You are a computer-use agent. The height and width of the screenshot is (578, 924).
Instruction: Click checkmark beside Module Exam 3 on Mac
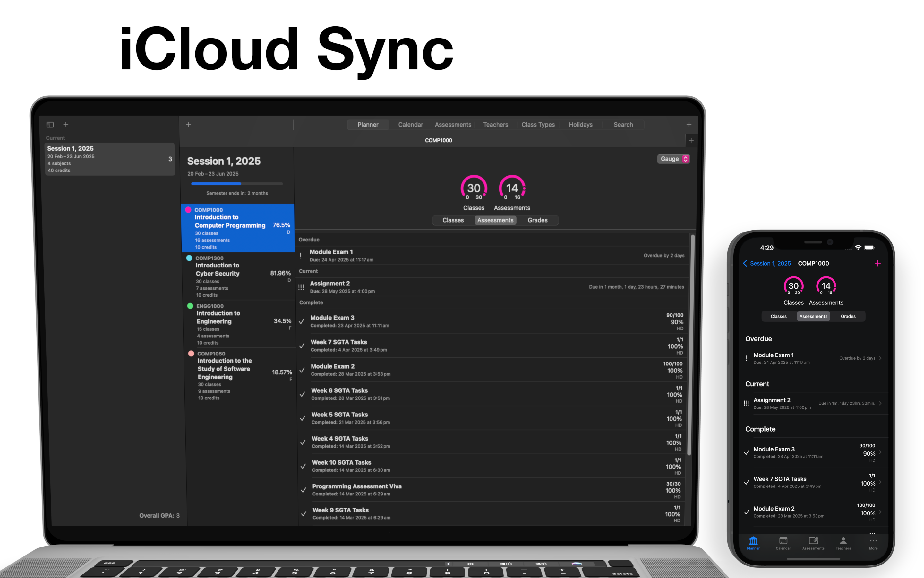301,321
